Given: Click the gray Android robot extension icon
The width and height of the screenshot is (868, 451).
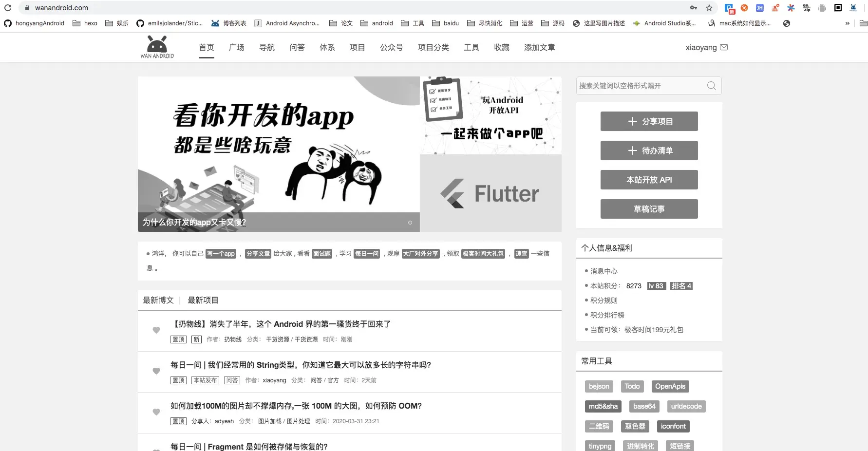Looking at the screenshot, I should [x=822, y=8].
